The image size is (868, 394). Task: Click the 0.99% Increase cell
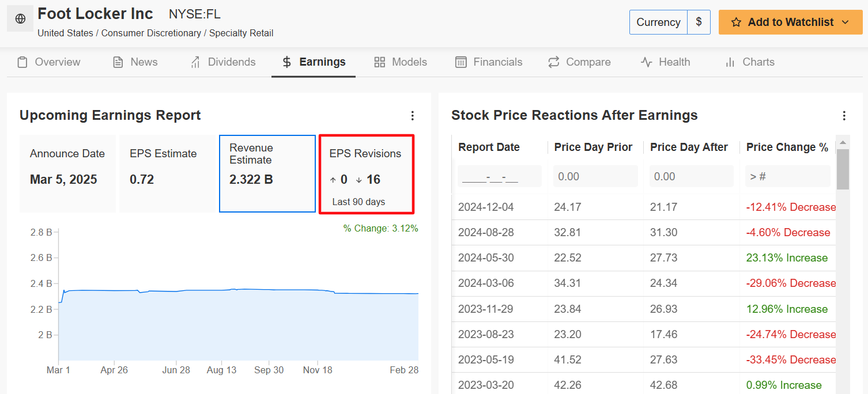coord(784,385)
